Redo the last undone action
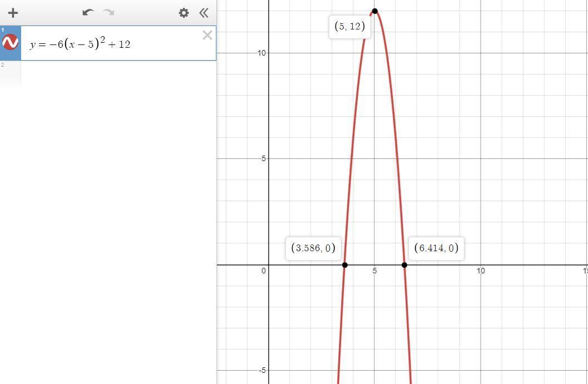Viewport: 588px width, 384px height. click(x=108, y=13)
